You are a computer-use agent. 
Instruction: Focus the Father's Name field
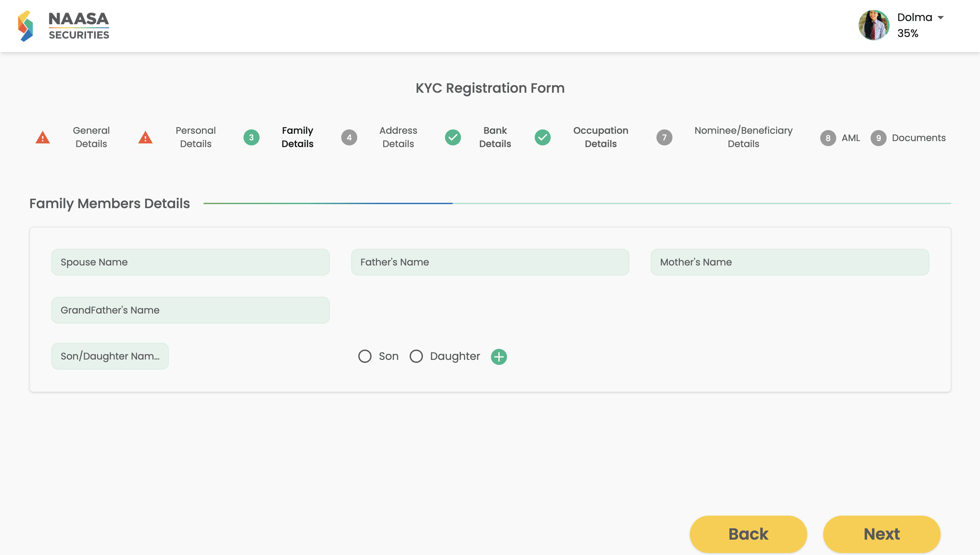click(x=490, y=262)
